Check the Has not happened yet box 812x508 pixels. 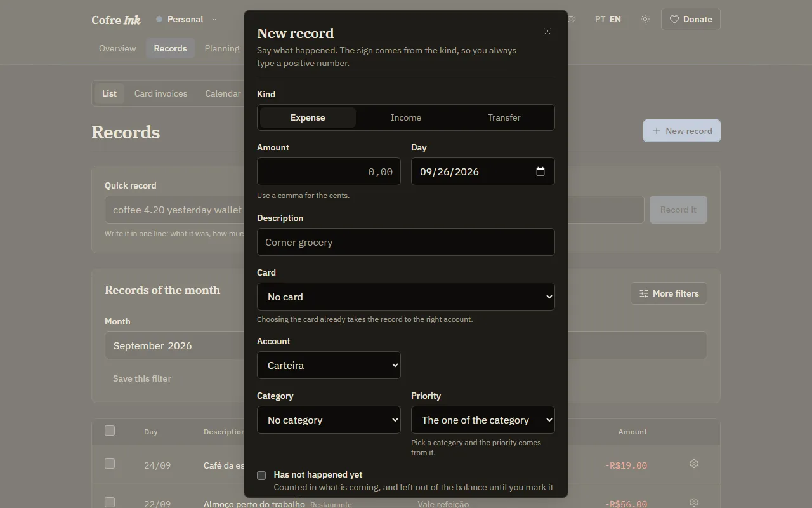(x=261, y=475)
